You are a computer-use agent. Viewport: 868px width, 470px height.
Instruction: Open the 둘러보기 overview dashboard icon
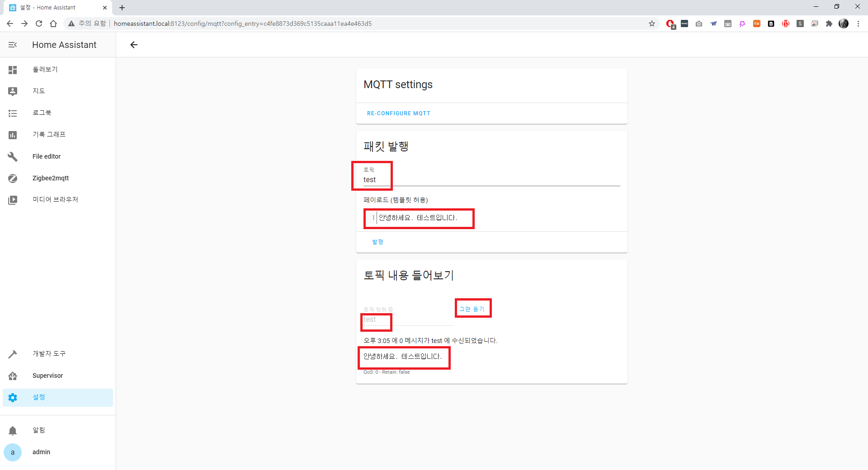13,70
